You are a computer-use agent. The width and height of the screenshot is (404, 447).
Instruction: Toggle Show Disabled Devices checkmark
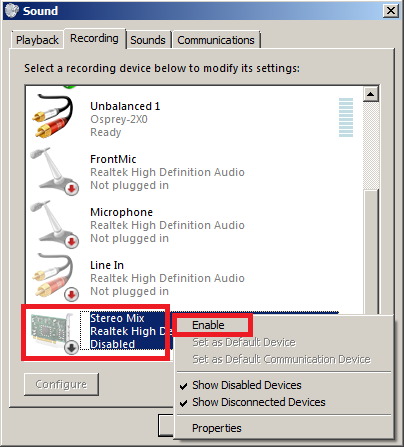183,386
